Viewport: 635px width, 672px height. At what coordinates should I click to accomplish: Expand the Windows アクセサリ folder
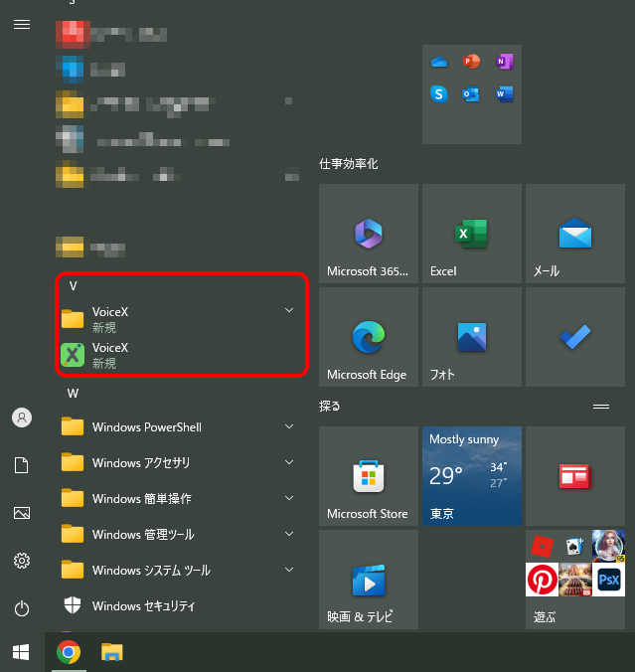(x=289, y=462)
